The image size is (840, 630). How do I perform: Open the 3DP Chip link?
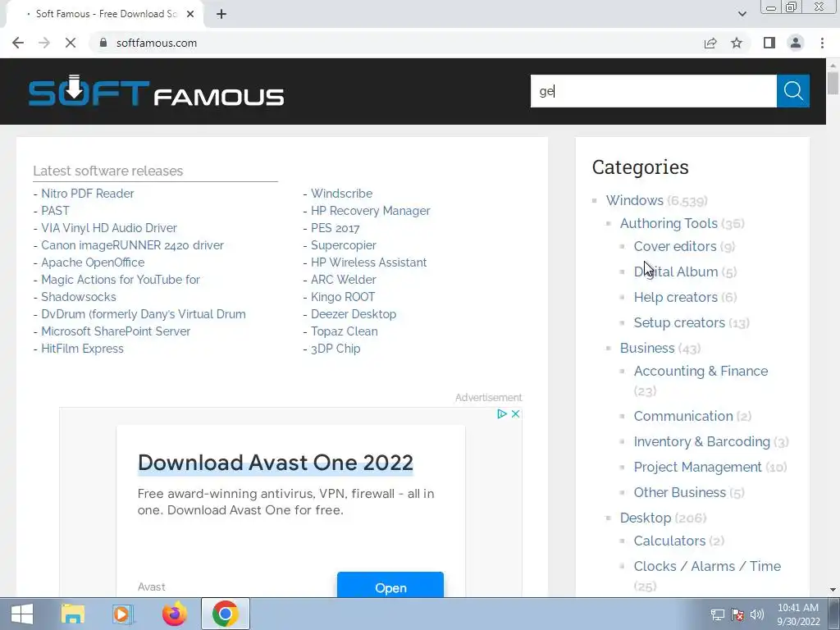[336, 348]
